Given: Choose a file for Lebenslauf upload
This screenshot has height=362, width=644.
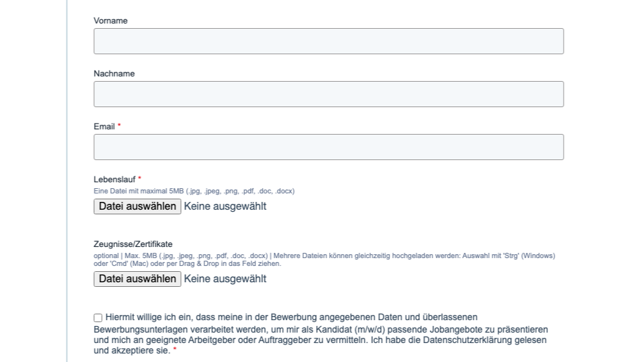Looking at the screenshot, I should 137,206.
